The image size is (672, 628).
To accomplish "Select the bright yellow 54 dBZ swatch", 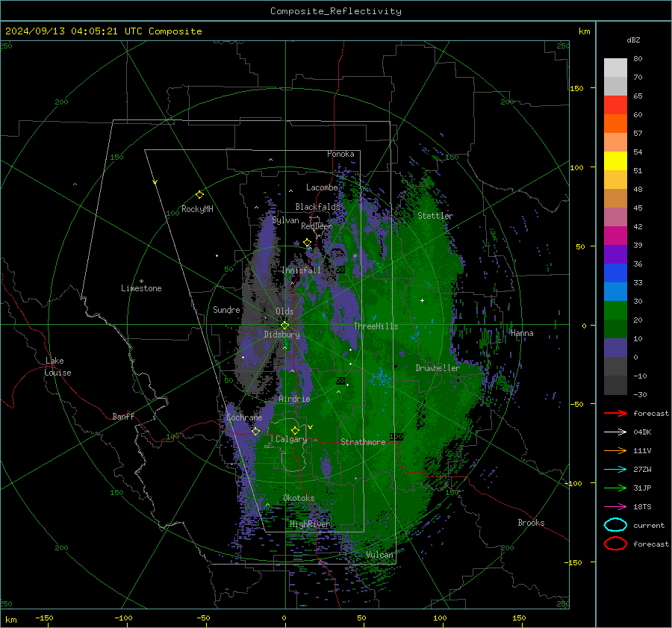I will coord(615,161).
